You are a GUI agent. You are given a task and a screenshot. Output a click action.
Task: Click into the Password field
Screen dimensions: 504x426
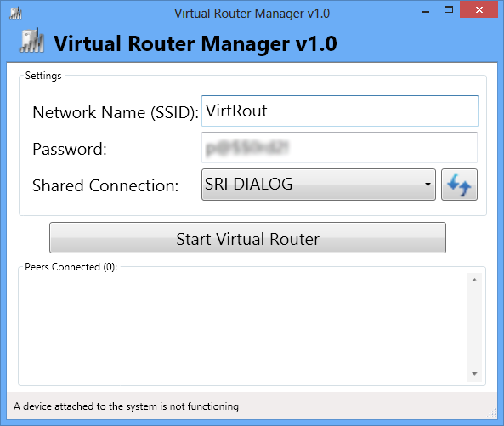339,148
